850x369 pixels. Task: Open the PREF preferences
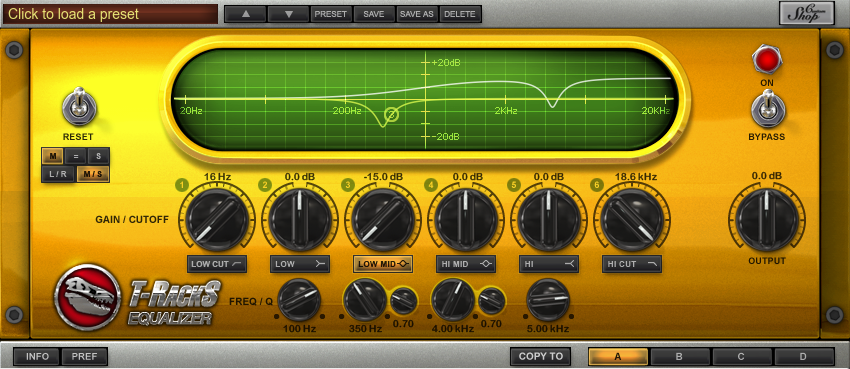(x=84, y=357)
